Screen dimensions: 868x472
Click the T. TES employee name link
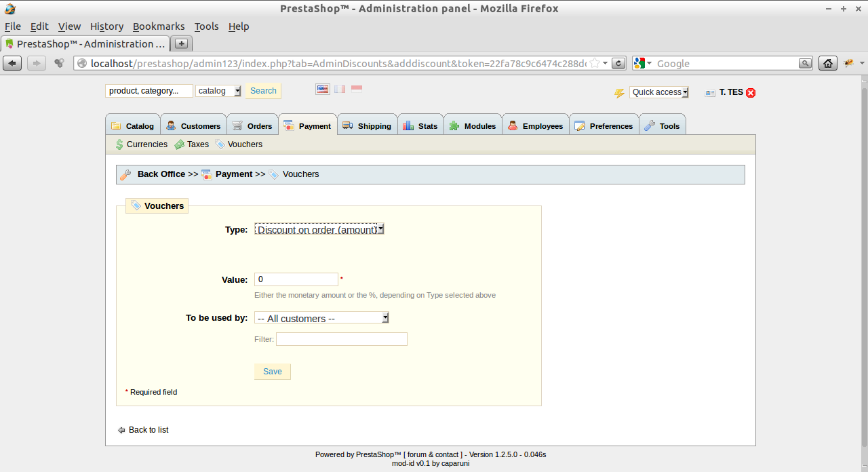[731, 92]
